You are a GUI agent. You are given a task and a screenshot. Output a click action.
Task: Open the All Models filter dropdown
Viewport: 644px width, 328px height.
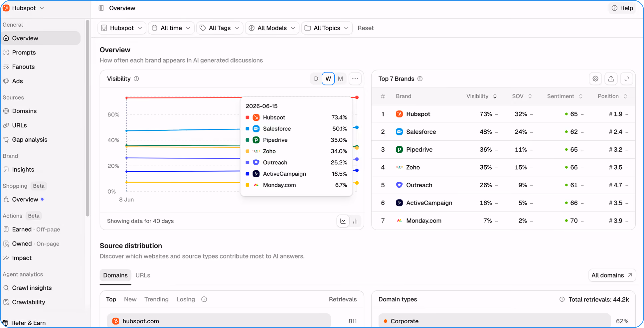click(x=272, y=28)
